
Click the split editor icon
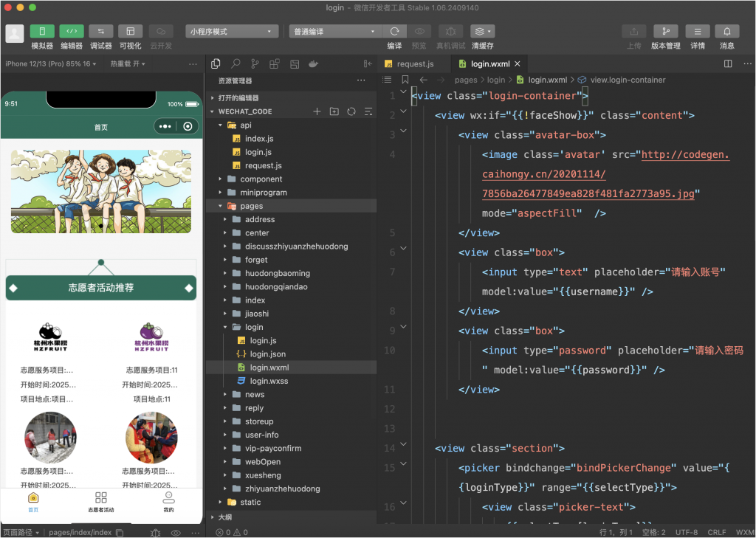click(728, 64)
